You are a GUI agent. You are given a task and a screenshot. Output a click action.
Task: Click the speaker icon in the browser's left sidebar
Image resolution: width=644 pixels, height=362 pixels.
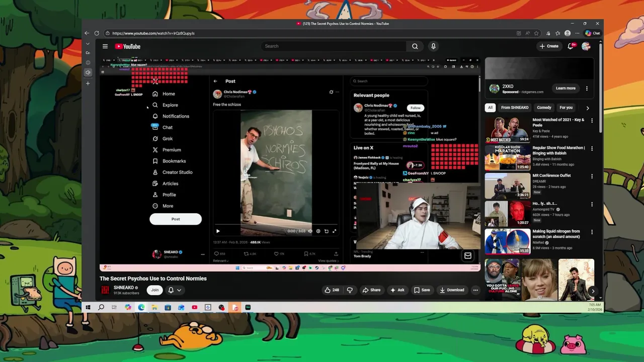coord(88,72)
